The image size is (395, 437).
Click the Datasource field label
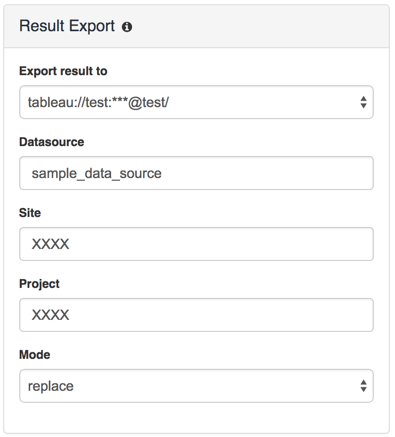52,142
